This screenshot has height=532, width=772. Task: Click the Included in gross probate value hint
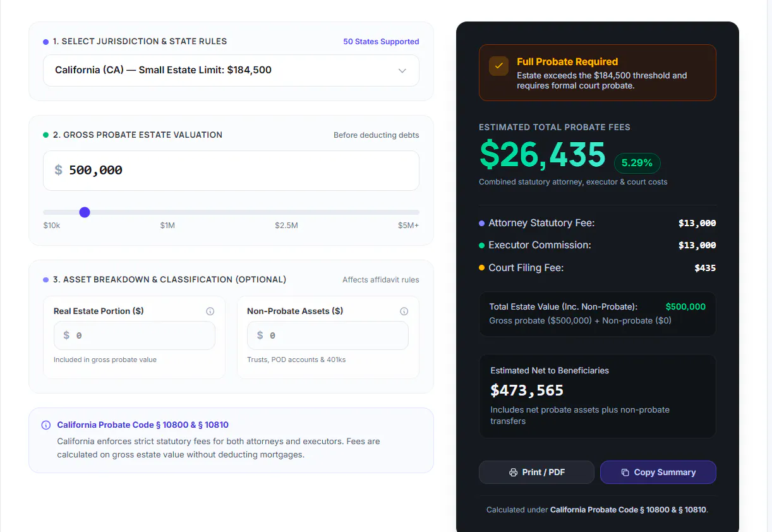[x=105, y=360]
